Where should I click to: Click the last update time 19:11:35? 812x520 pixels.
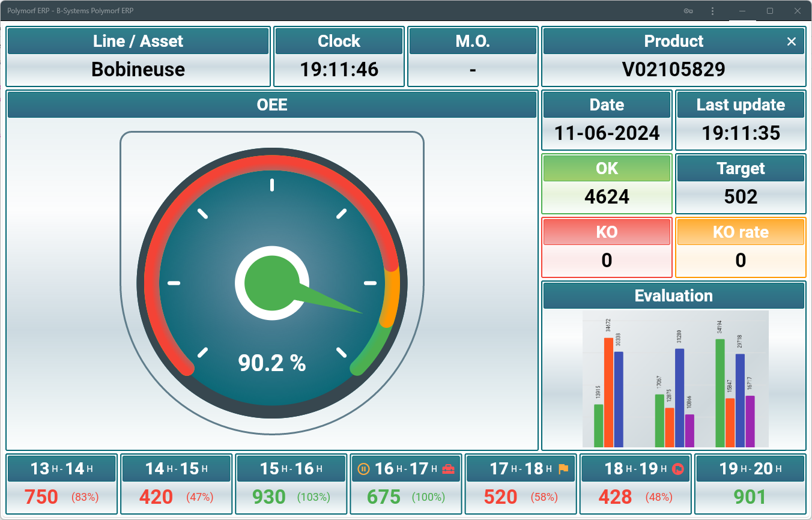(x=741, y=133)
